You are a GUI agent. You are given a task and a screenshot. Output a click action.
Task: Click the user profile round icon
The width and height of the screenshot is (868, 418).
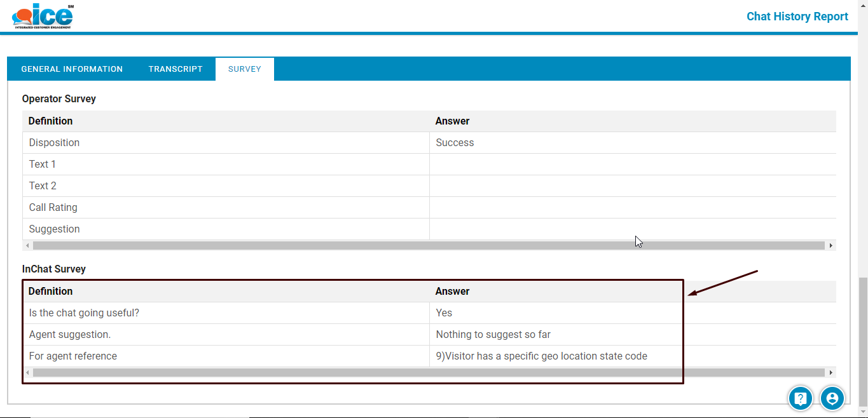[x=832, y=398]
